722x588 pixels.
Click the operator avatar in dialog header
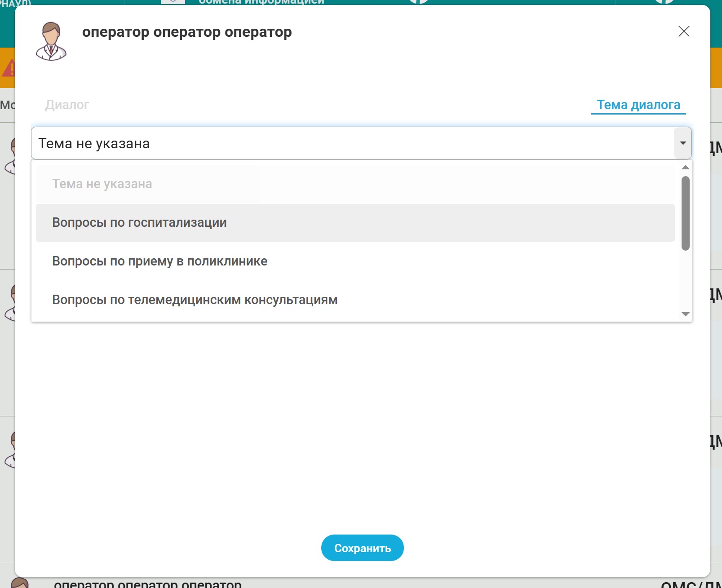(51, 41)
